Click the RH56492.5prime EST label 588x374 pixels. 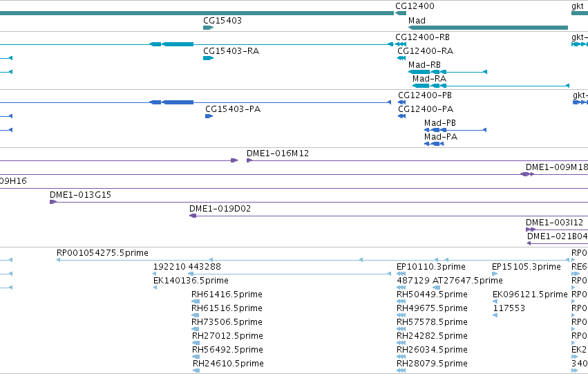tap(227, 350)
